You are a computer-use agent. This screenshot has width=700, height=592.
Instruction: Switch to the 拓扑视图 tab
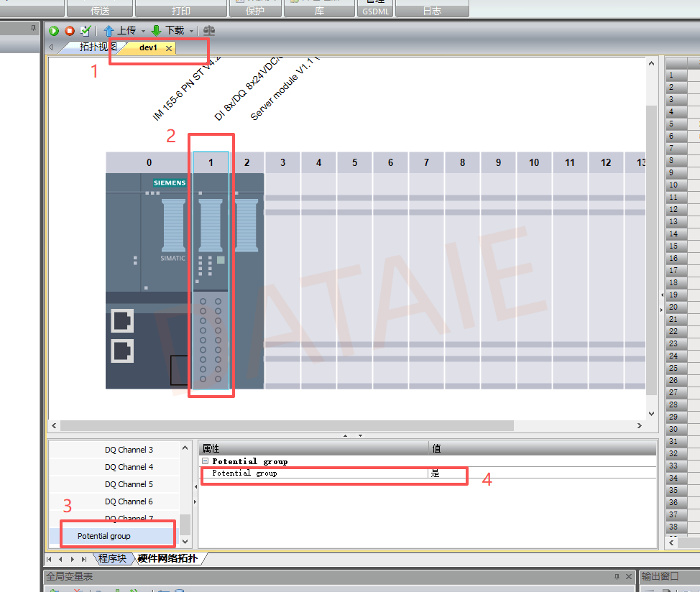click(x=96, y=47)
